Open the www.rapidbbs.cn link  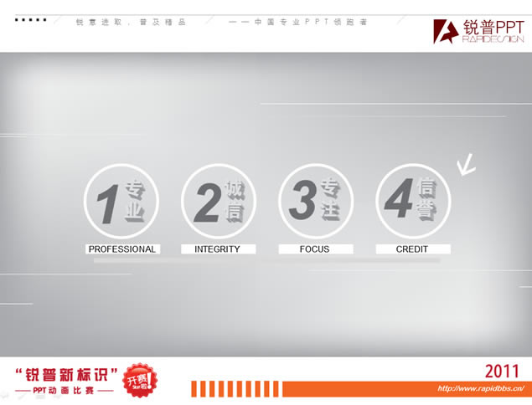click(x=481, y=389)
